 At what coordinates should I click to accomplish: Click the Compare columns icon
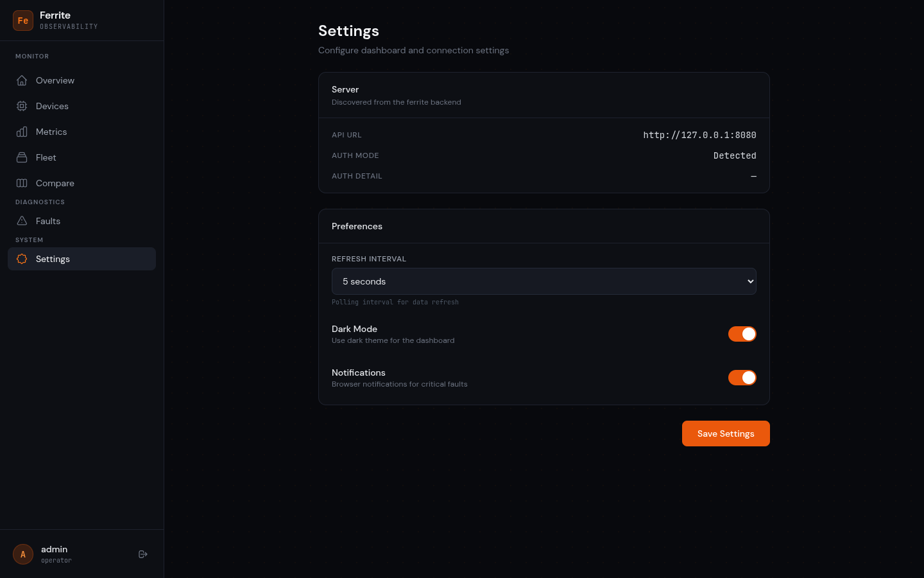point(22,183)
